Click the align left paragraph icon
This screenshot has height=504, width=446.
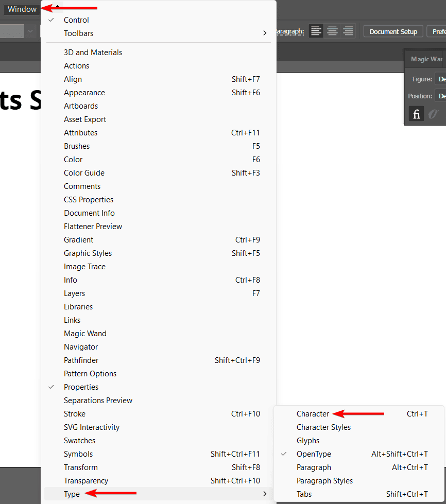[316, 31]
